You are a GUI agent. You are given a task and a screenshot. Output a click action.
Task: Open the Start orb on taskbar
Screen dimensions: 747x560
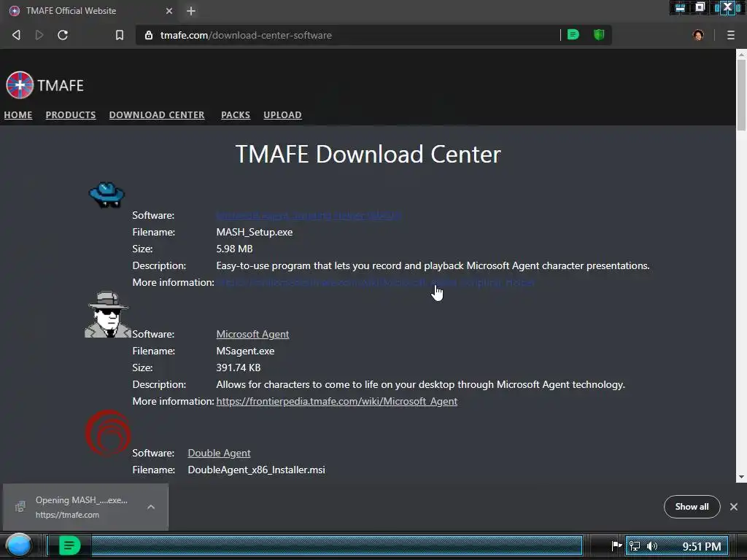(x=19, y=545)
